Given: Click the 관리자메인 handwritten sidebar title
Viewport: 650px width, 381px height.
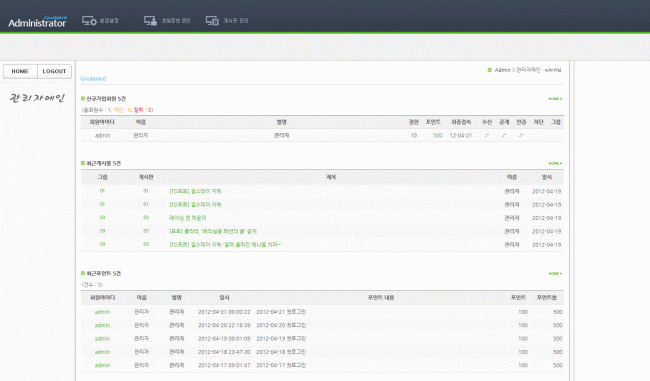Looking at the screenshot, I should point(37,98).
